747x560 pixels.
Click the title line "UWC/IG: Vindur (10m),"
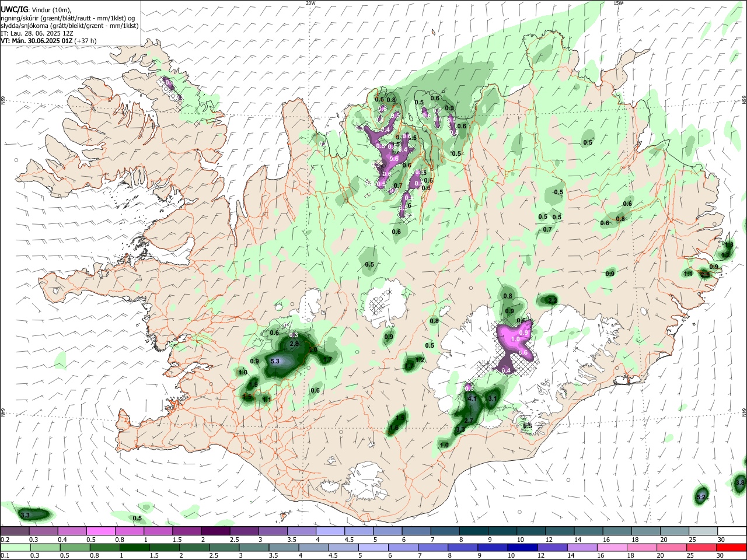[36, 9]
